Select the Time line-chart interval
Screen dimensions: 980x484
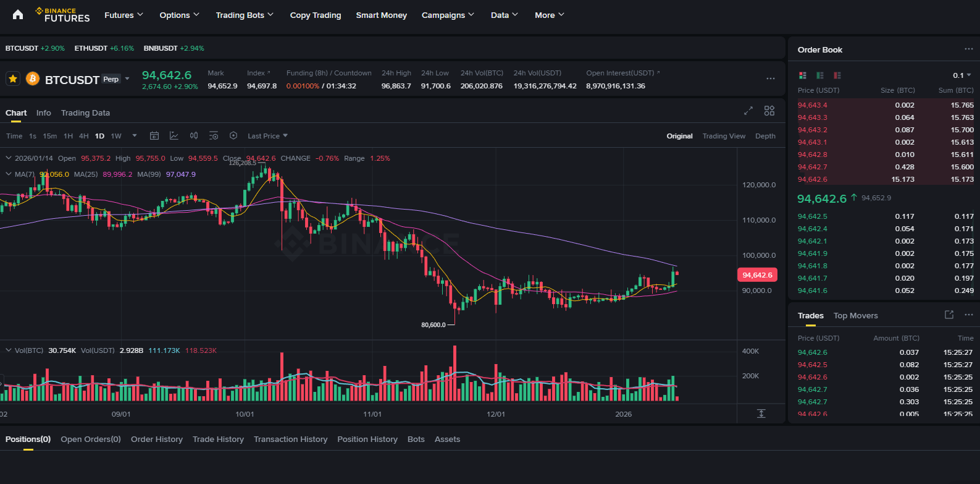point(14,136)
